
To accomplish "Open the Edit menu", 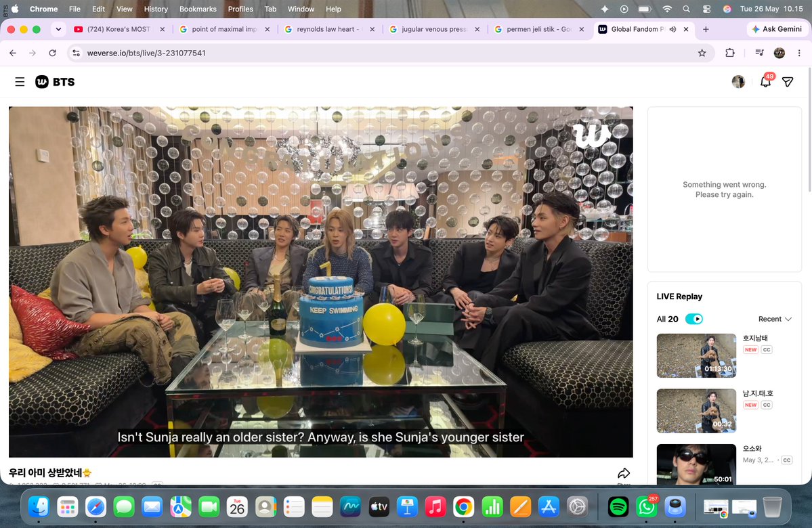I will (98, 9).
